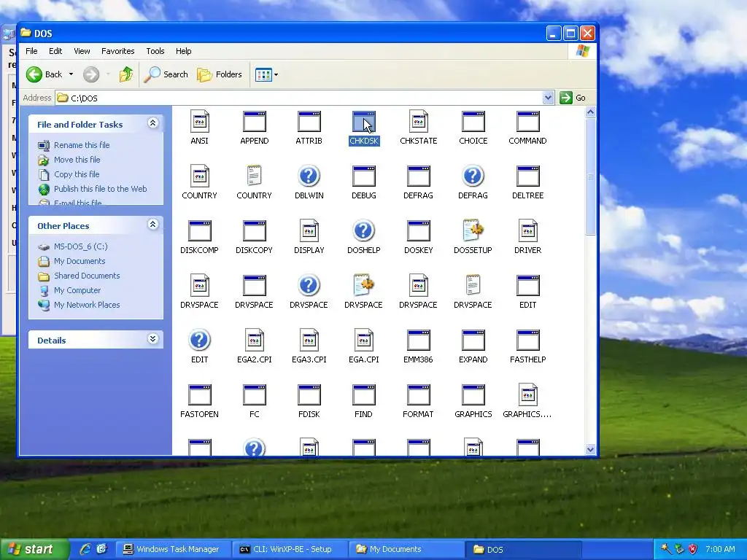Select the ATTRIB program icon

tap(309, 122)
